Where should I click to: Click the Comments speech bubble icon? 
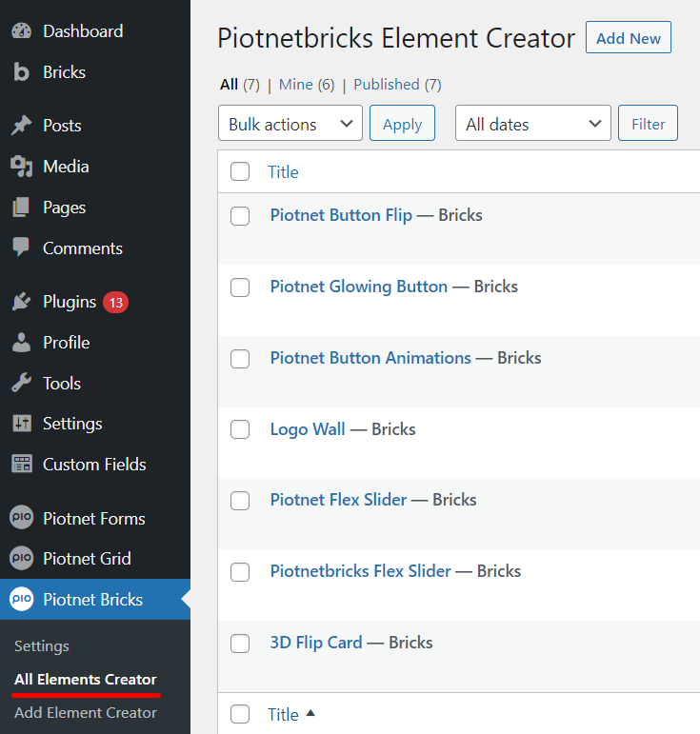pyautogui.click(x=21, y=247)
